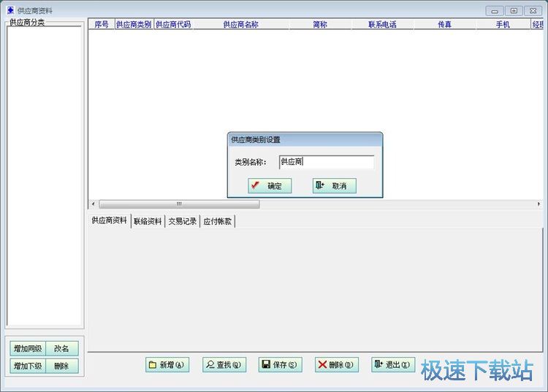Click the left scroll arrow of table

[x=93, y=204]
